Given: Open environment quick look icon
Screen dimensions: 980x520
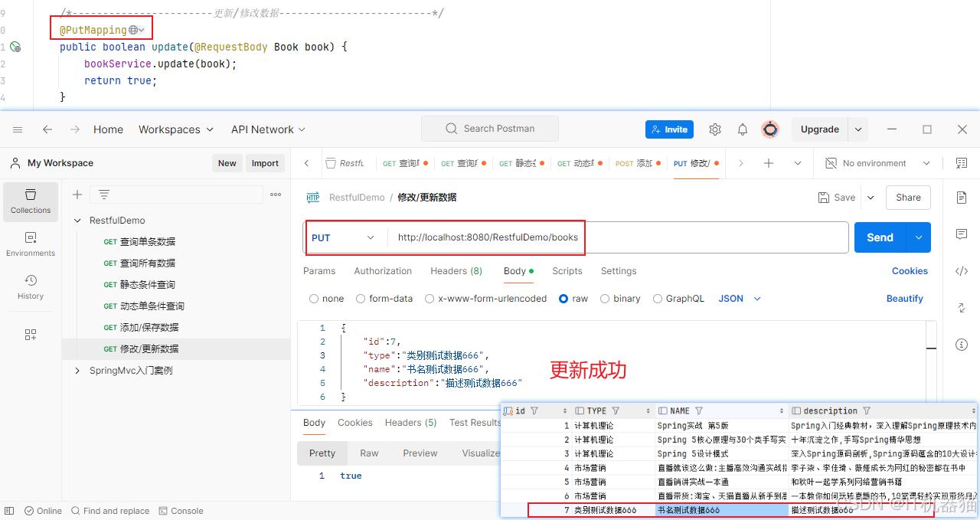Looking at the screenshot, I should [x=962, y=163].
